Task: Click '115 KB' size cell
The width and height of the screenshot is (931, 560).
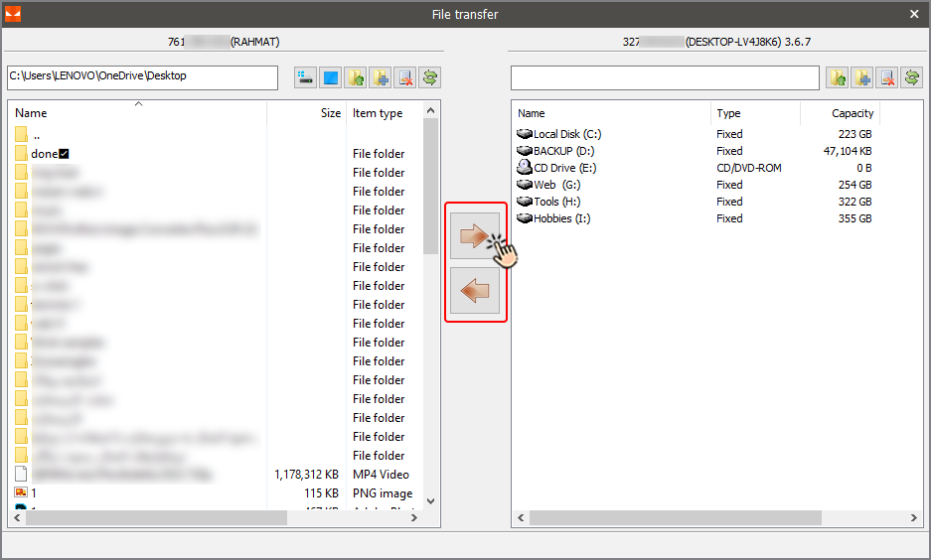Action: pos(321,492)
